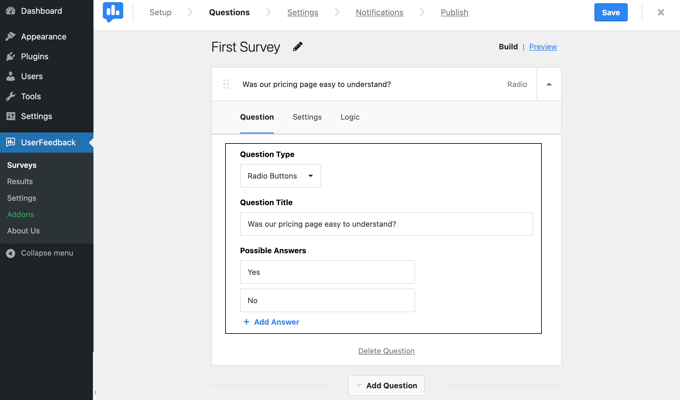The height and width of the screenshot is (400, 680).
Task: Open Addons in UserFeedback submenu
Action: coord(20,214)
